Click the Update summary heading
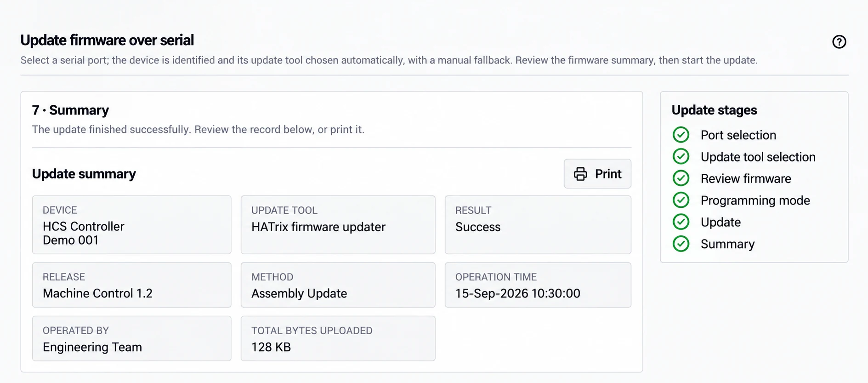 [x=84, y=174]
